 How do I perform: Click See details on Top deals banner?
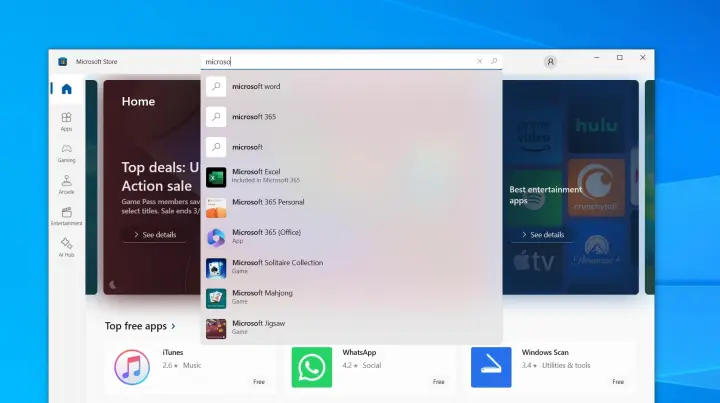click(x=154, y=235)
